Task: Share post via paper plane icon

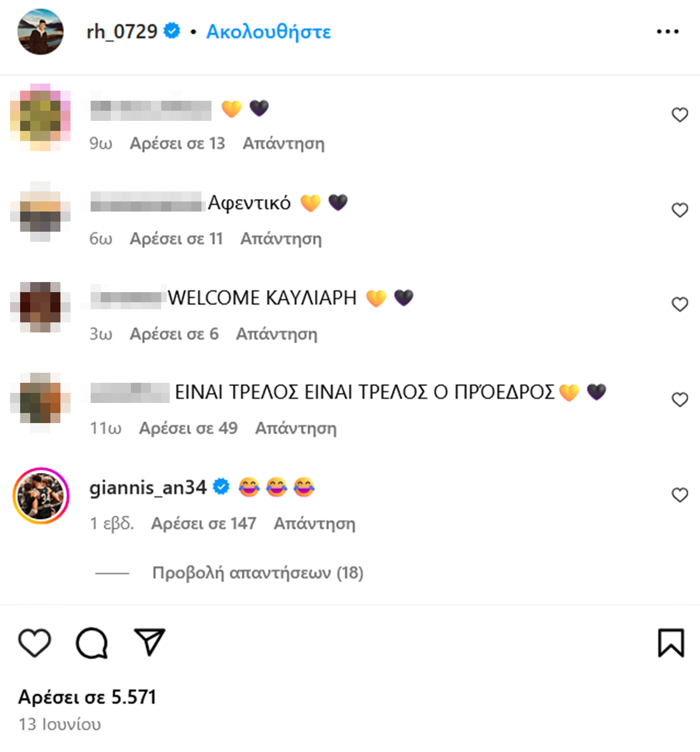Action: click(150, 642)
